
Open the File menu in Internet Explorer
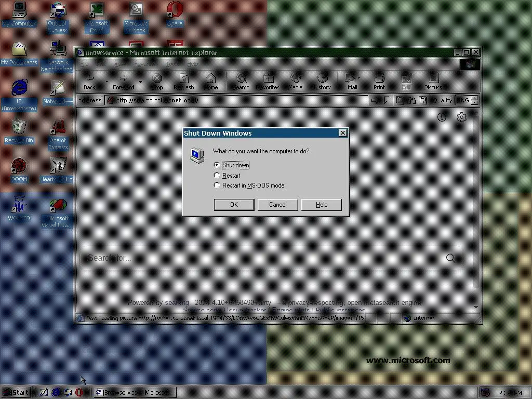[x=84, y=64]
